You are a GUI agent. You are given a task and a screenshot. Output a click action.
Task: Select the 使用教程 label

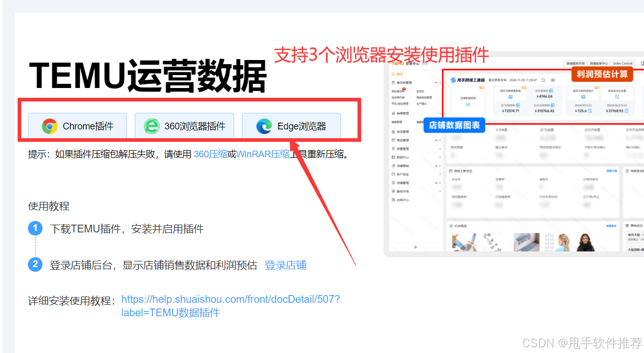[x=49, y=206]
